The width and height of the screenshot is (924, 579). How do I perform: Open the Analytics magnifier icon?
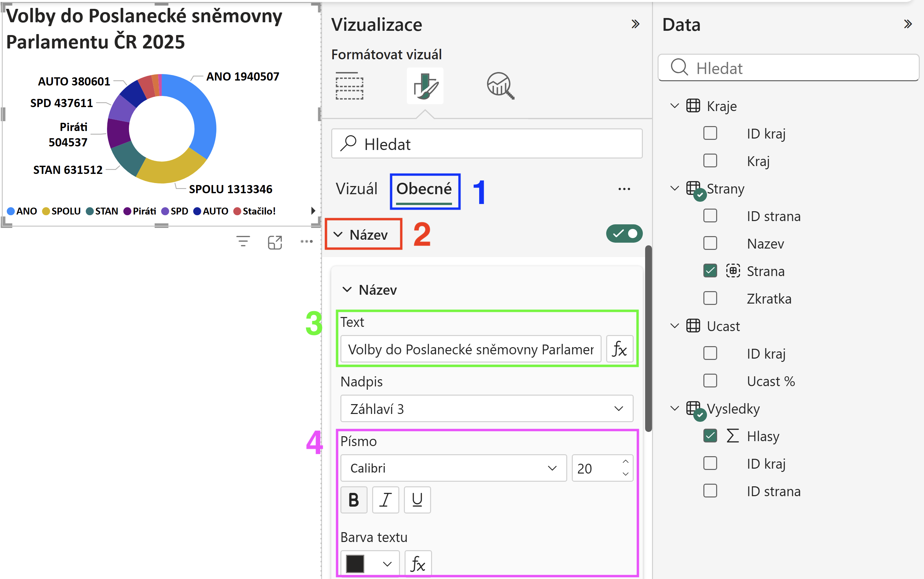coord(500,86)
